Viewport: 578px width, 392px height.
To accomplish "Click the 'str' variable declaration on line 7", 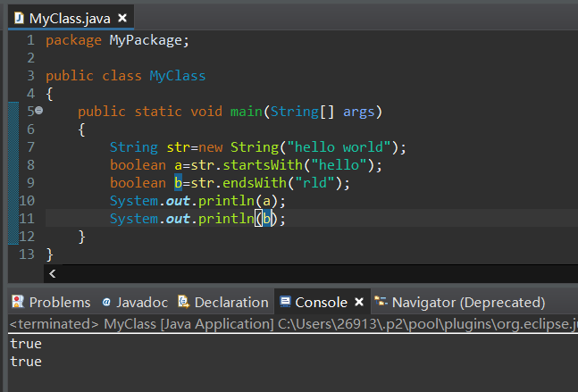I will coord(178,147).
